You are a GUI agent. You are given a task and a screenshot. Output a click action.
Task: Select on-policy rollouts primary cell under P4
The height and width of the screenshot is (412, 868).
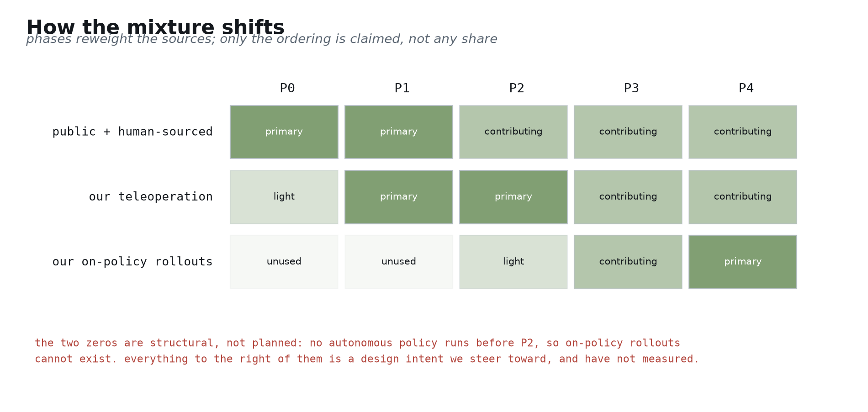coord(743,262)
